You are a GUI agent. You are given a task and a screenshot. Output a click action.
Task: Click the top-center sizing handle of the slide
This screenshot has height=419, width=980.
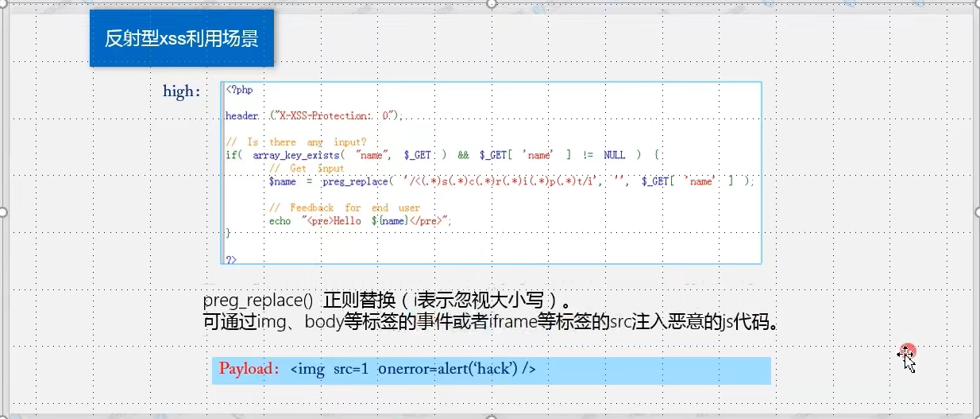(491, 3)
